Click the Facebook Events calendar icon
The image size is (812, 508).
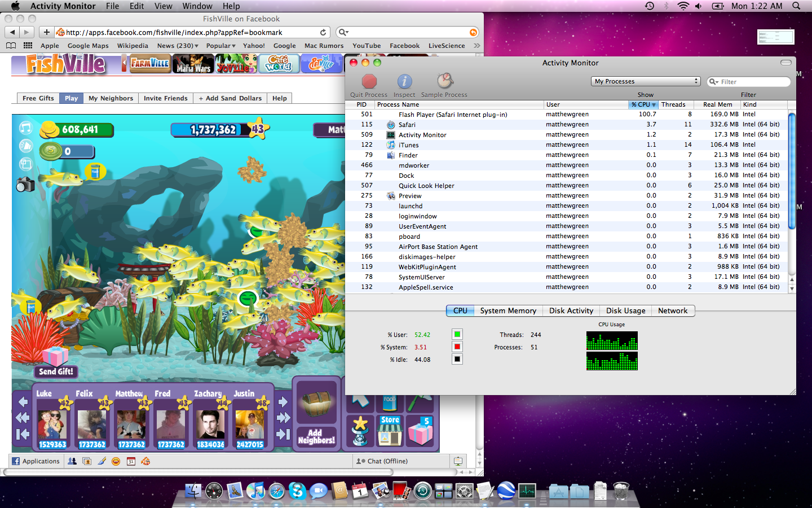(131, 461)
